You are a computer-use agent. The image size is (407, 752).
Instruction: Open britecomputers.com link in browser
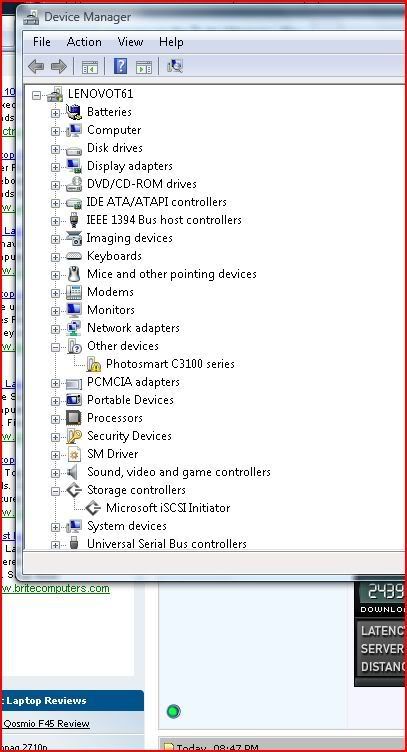pos(56,588)
